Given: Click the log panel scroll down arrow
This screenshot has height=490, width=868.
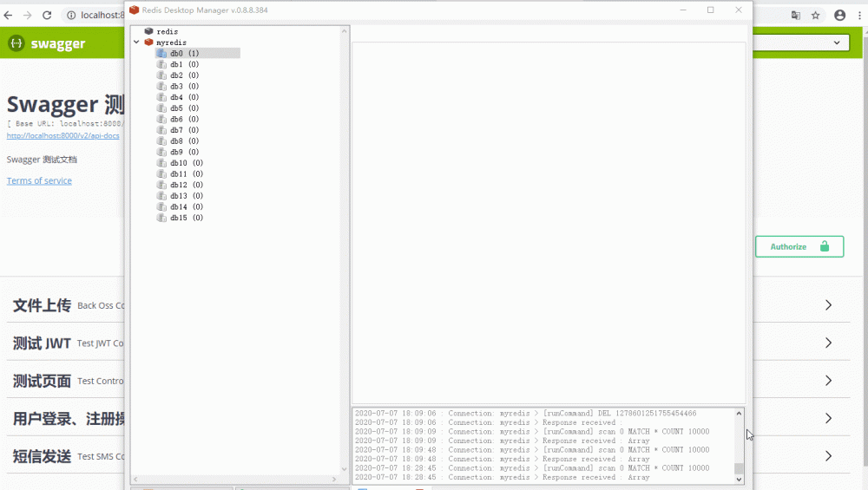Looking at the screenshot, I should tap(739, 480).
